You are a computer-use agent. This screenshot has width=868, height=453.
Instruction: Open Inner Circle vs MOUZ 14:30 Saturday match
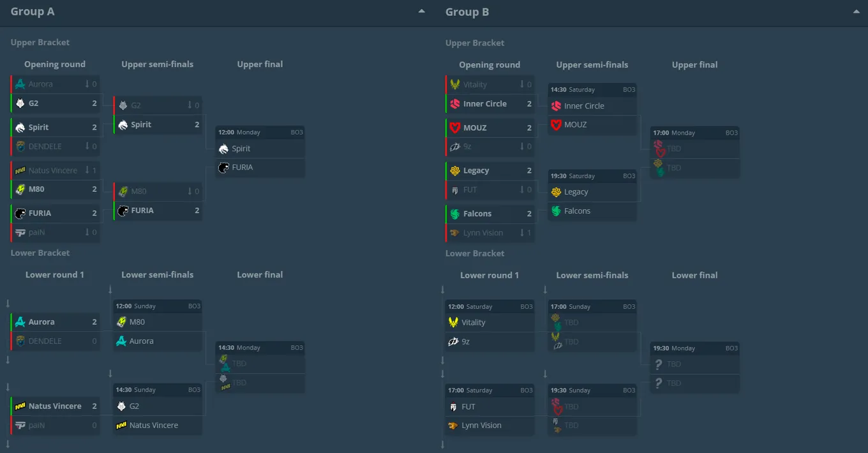(593, 109)
